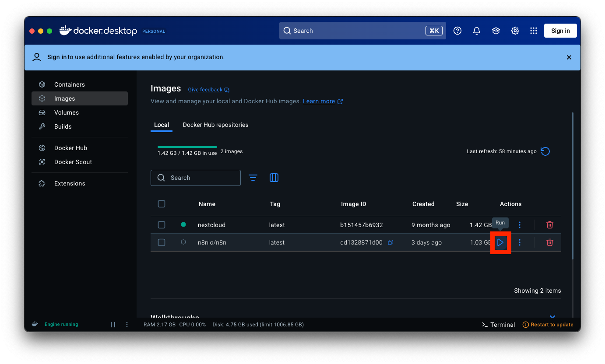Image resolution: width=605 pixels, height=364 pixels.
Task: Open Containers in the sidebar
Action: (x=80, y=84)
